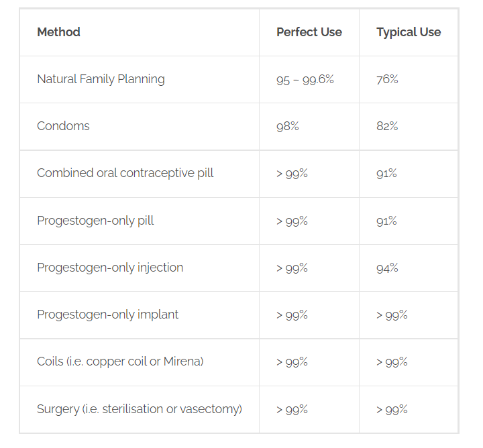Click Combined oral contraceptive pill text
This screenshot has width=483, height=448.
point(125,173)
